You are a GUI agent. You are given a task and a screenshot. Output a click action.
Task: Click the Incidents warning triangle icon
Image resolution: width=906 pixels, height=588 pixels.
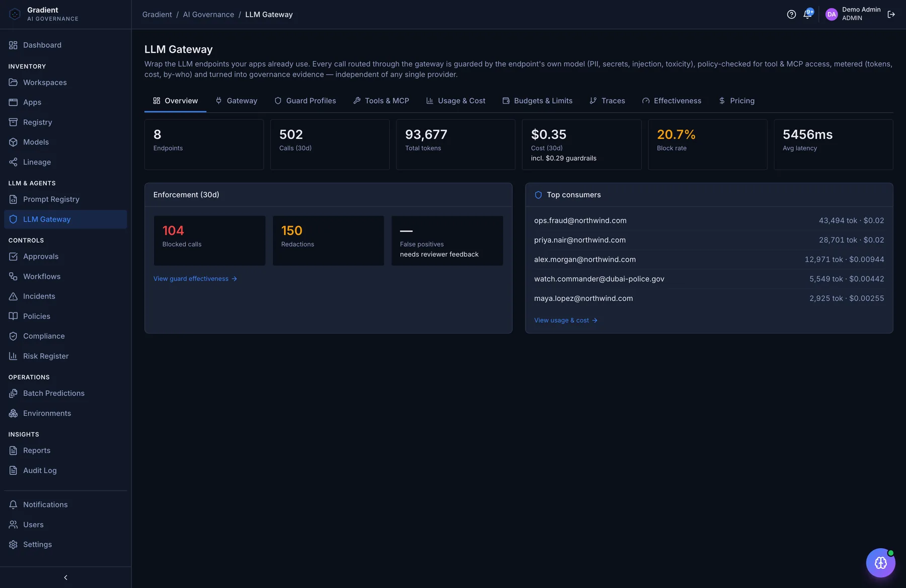[13, 296]
